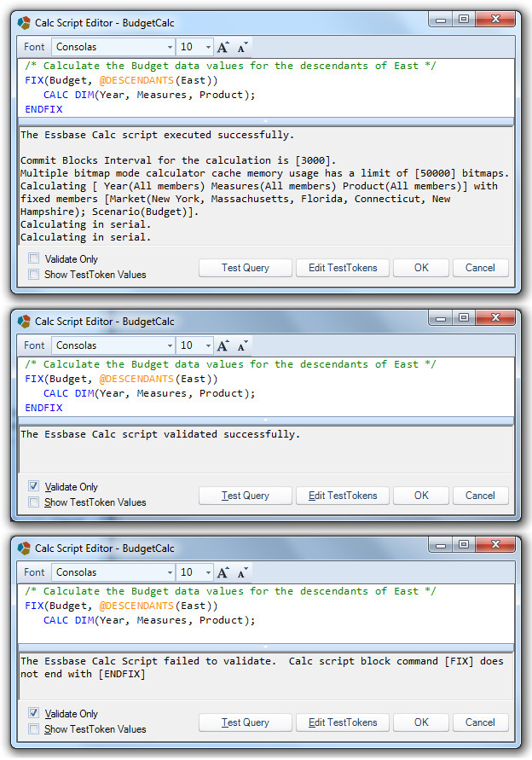Click 'Commit Blocks Interval' log line
This screenshot has width=532, height=760.
click(x=178, y=160)
